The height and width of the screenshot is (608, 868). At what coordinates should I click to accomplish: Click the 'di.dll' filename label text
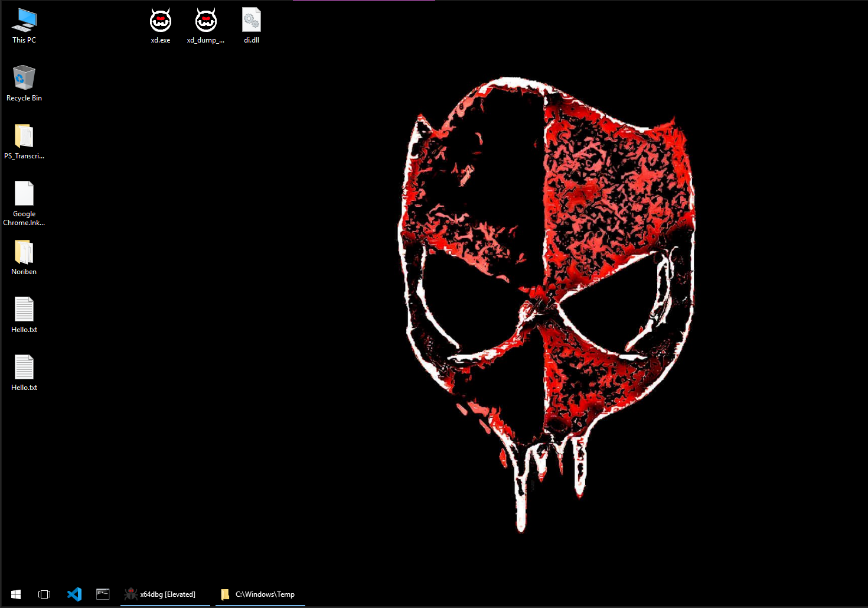click(252, 40)
